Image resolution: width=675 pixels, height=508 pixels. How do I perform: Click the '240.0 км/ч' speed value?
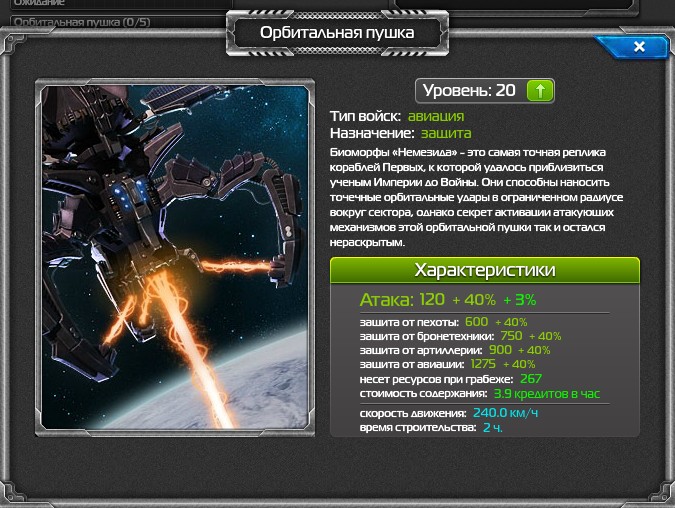(x=505, y=413)
